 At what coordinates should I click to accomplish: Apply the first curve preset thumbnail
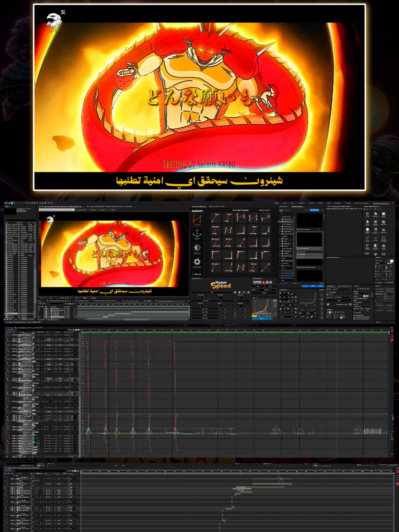point(216,218)
